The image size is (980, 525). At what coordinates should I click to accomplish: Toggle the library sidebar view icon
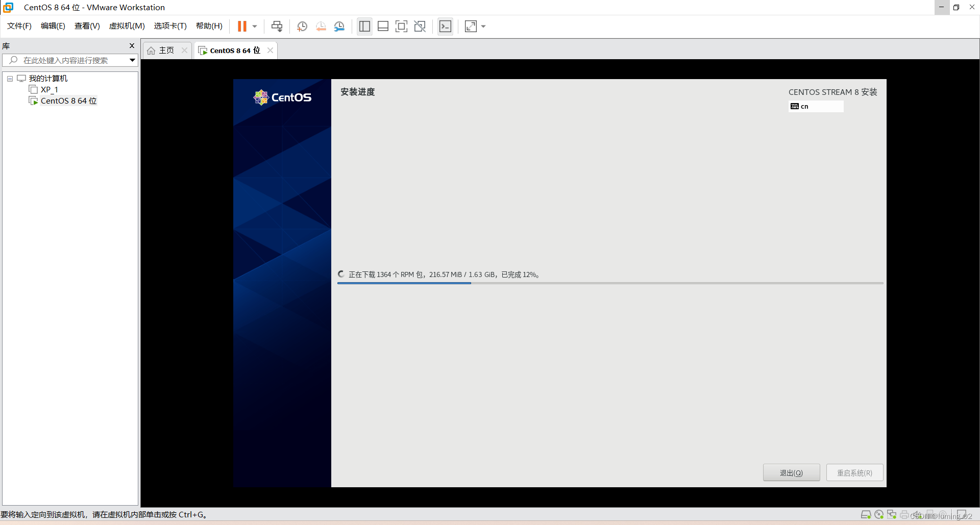364,26
